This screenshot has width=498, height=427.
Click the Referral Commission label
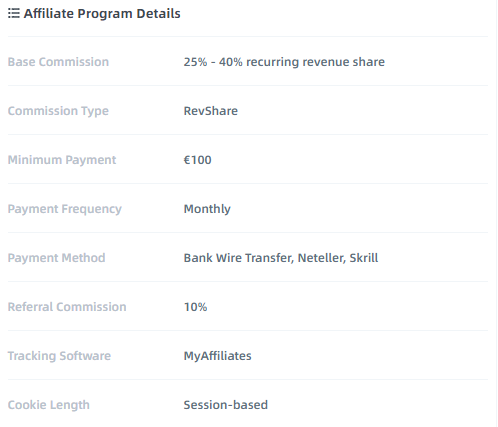(x=67, y=307)
